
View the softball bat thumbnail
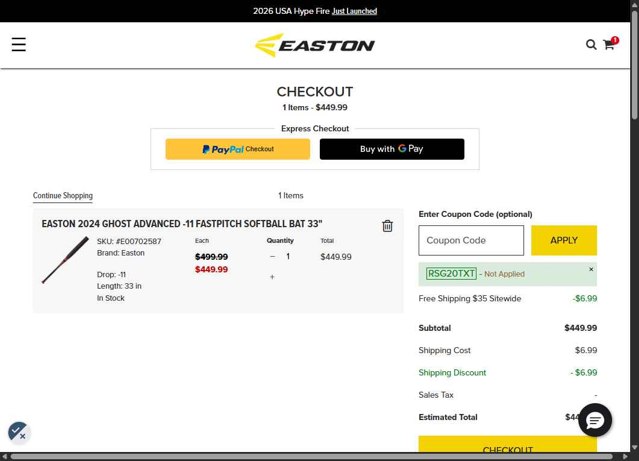(x=65, y=260)
